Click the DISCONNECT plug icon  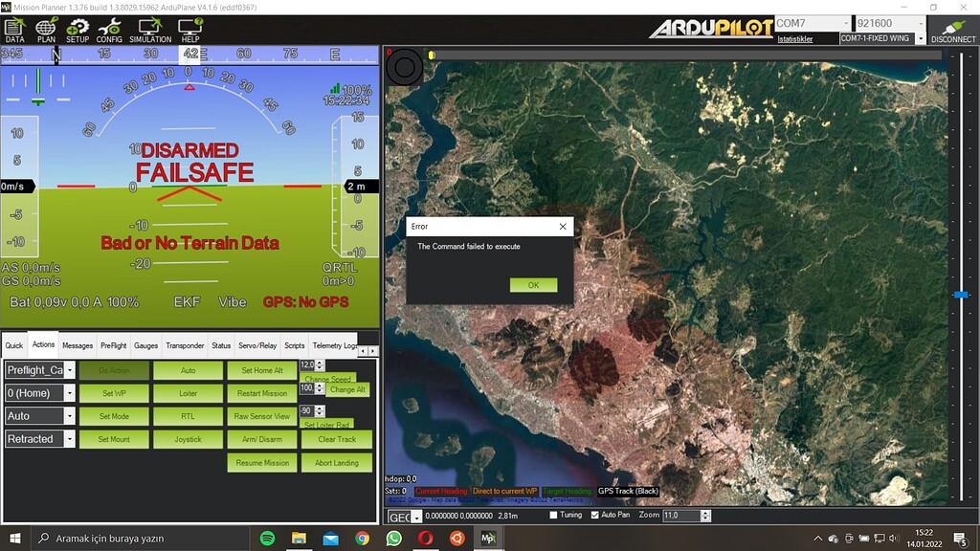(x=953, y=31)
